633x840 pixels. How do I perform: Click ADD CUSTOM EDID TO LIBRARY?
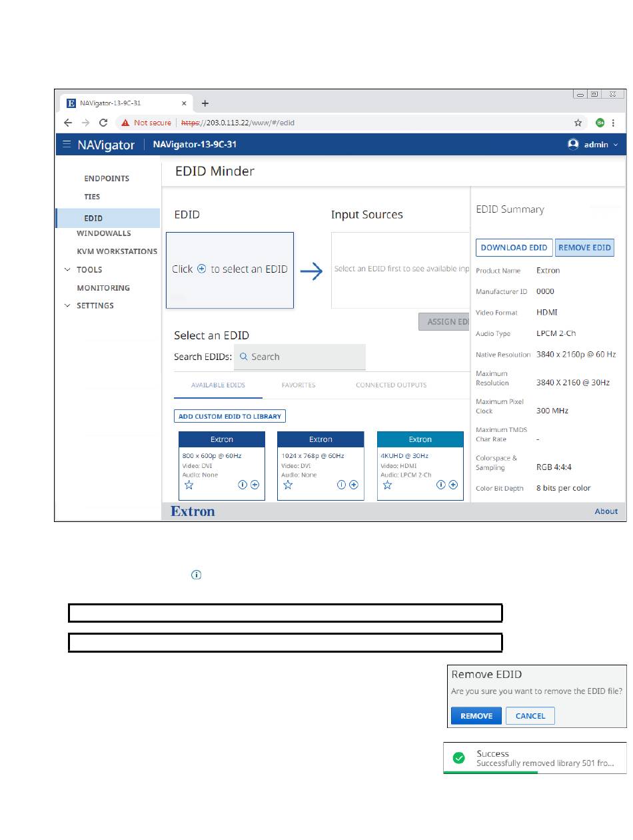[x=230, y=416]
